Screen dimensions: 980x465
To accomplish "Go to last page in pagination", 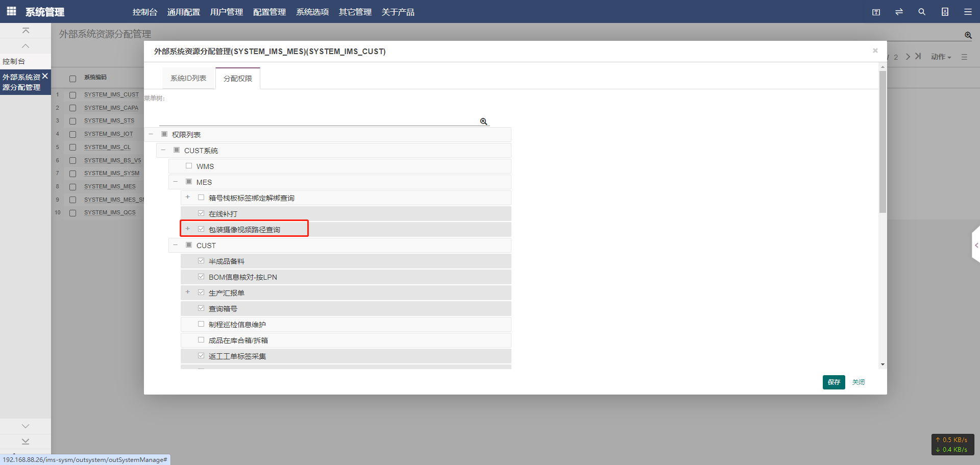I will click(x=918, y=57).
